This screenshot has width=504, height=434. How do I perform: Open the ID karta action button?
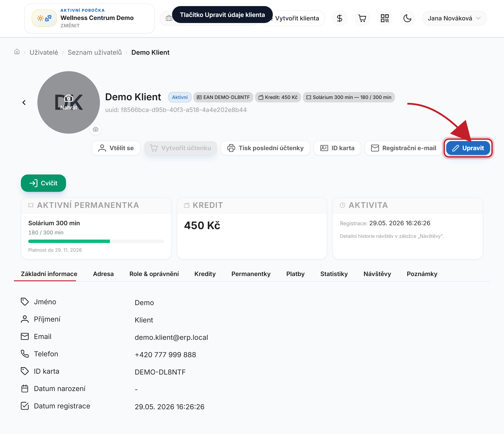[x=337, y=148]
